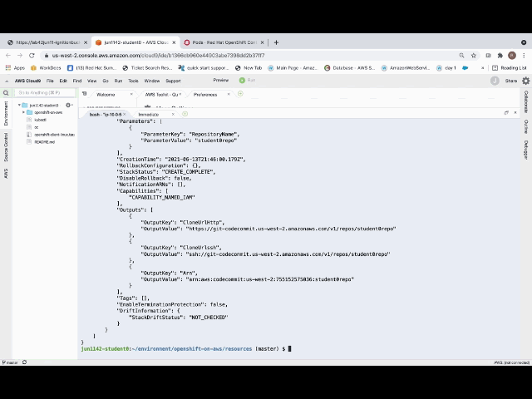Open the Cloud9 Support menu
532x399 pixels.
[173, 81]
